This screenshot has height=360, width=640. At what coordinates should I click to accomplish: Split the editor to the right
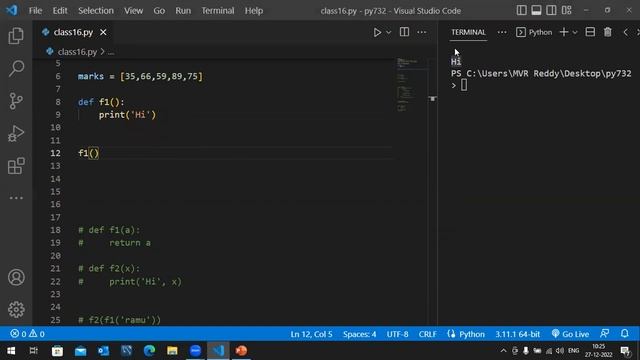404,32
